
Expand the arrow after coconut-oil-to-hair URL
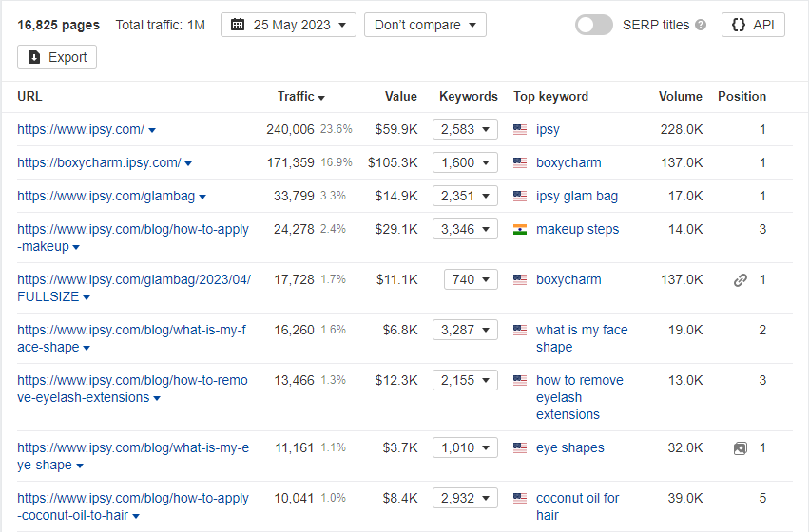pos(136,516)
